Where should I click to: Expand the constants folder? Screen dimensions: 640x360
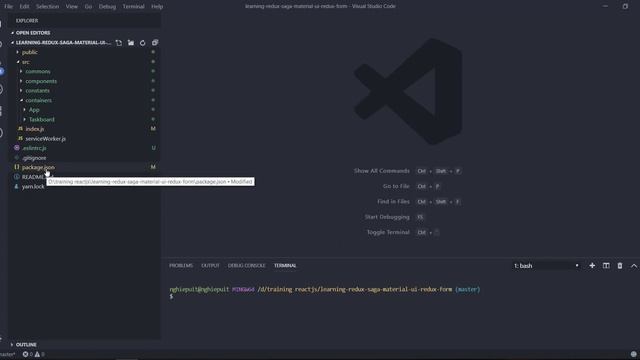(x=37, y=91)
